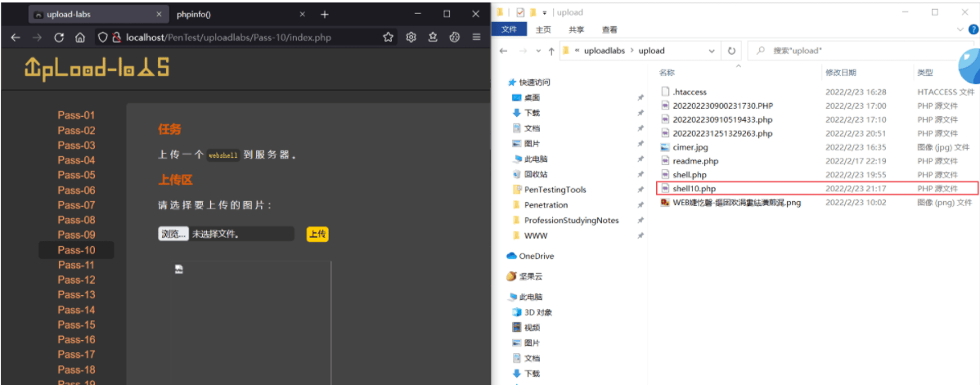Collapse the Explorer ribbon chevron
The width and height of the screenshot is (980, 385).
click(x=960, y=29)
